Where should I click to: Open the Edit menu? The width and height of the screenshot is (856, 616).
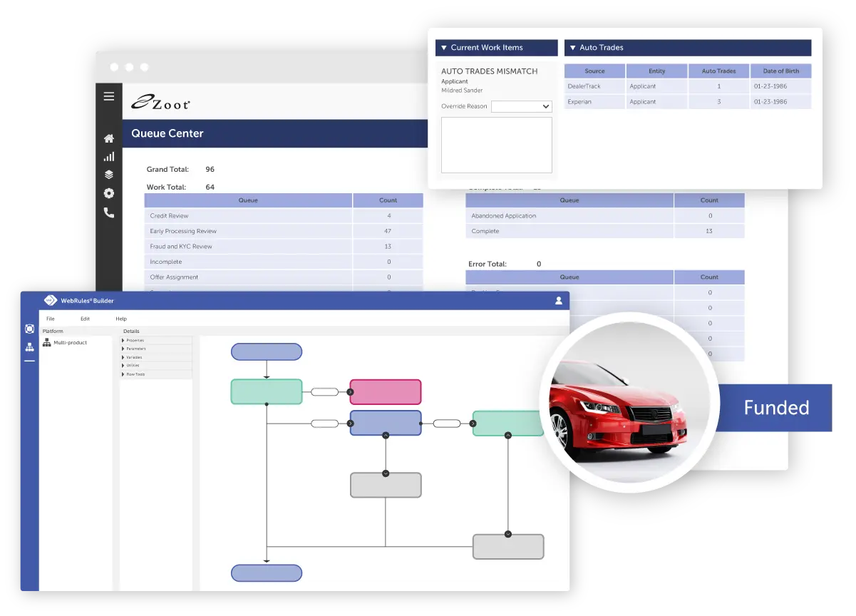tap(85, 319)
